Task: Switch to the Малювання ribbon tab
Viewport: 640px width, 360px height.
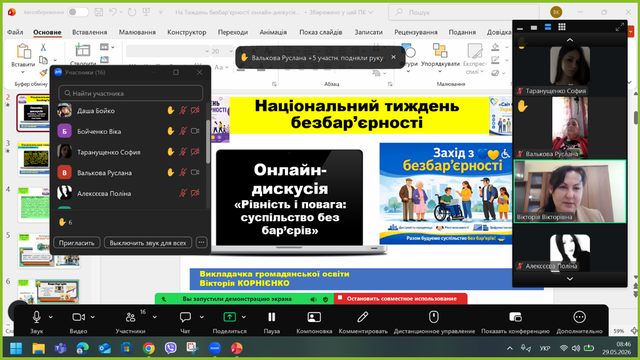Action: pos(137,32)
